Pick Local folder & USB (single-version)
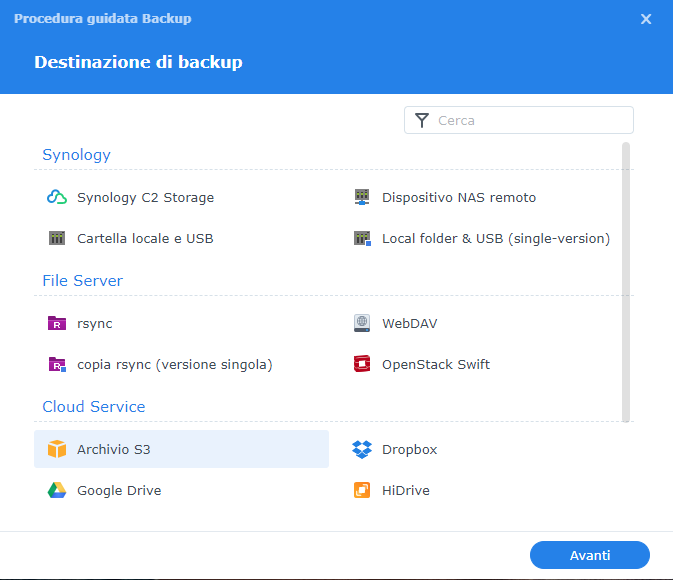The width and height of the screenshot is (673, 580). pos(496,238)
